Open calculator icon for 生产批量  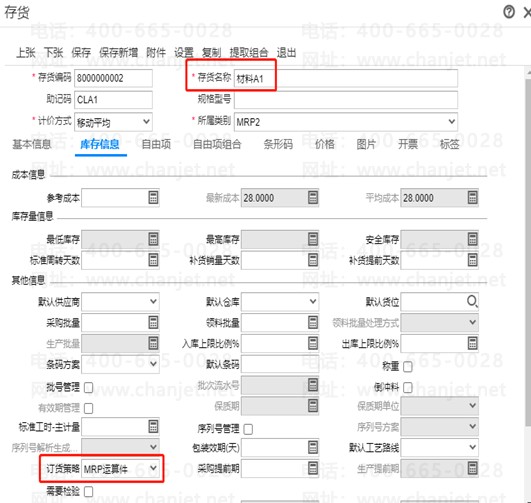[x=153, y=343]
